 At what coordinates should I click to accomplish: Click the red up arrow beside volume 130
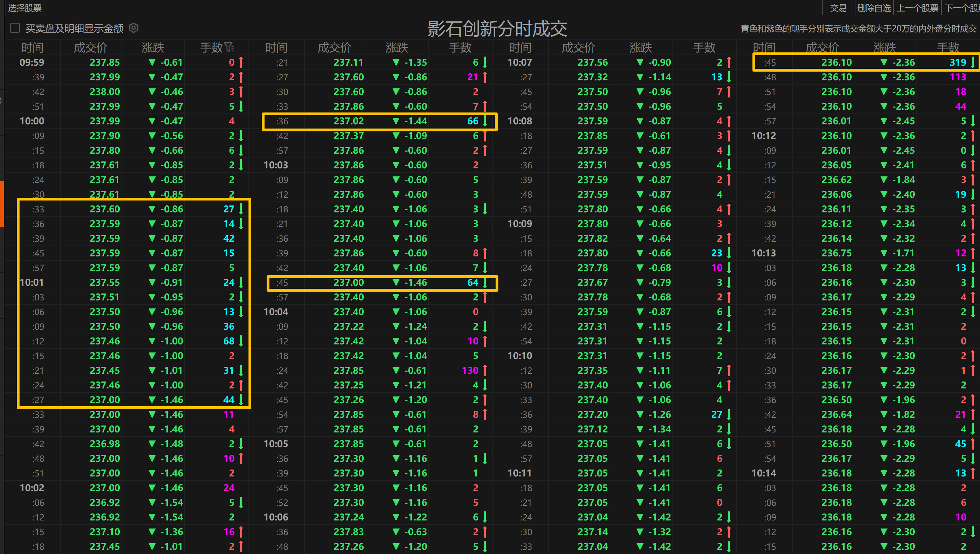point(485,371)
